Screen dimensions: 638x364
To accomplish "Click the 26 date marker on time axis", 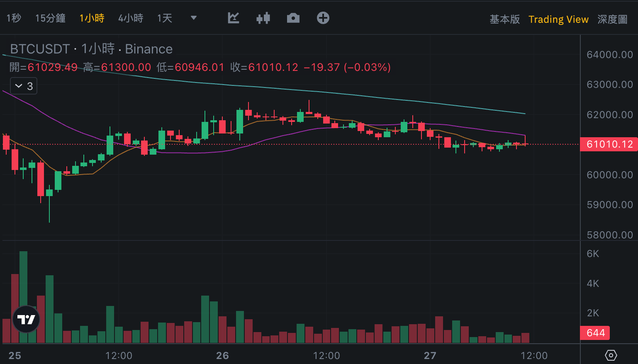I will tap(223, 355).
